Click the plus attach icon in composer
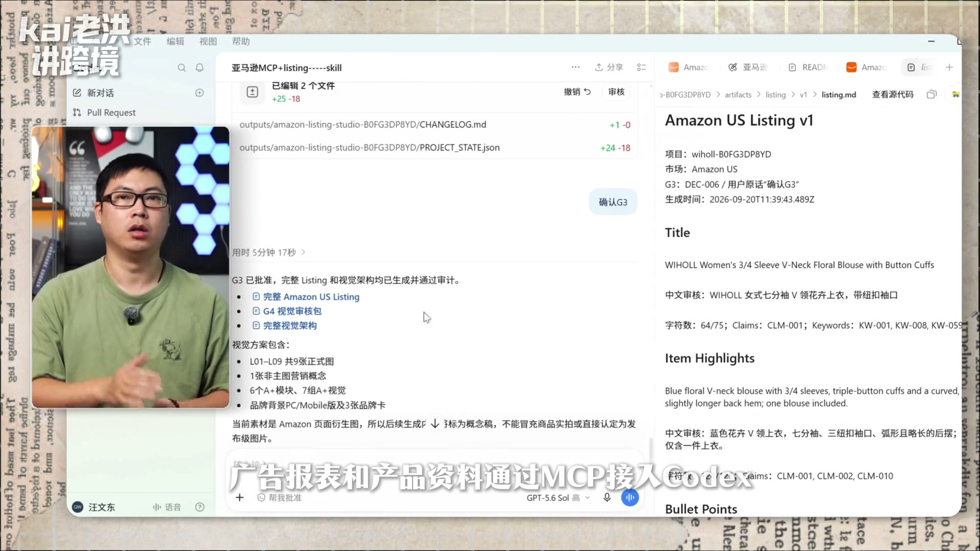 [x=240, y=497]
